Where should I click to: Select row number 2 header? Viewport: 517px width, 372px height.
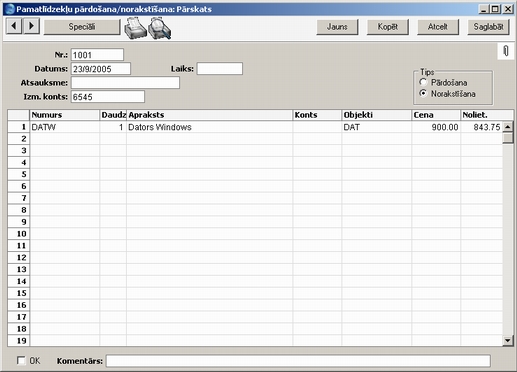click(19, 139)
